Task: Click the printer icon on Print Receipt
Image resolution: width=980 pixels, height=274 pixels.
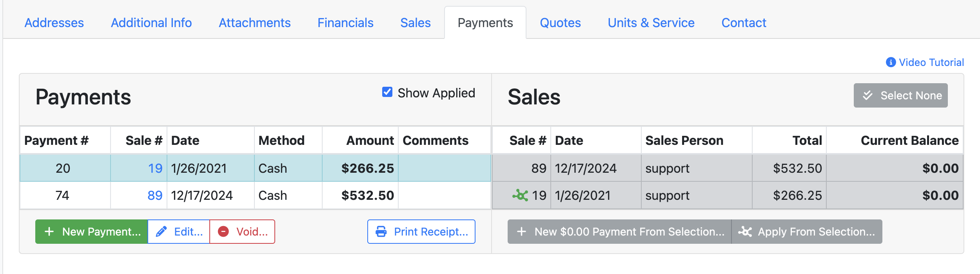Action: [381, 232]
